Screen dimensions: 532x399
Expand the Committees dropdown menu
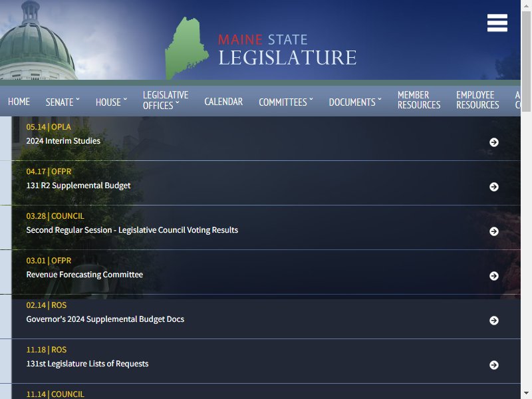point(286,102)
